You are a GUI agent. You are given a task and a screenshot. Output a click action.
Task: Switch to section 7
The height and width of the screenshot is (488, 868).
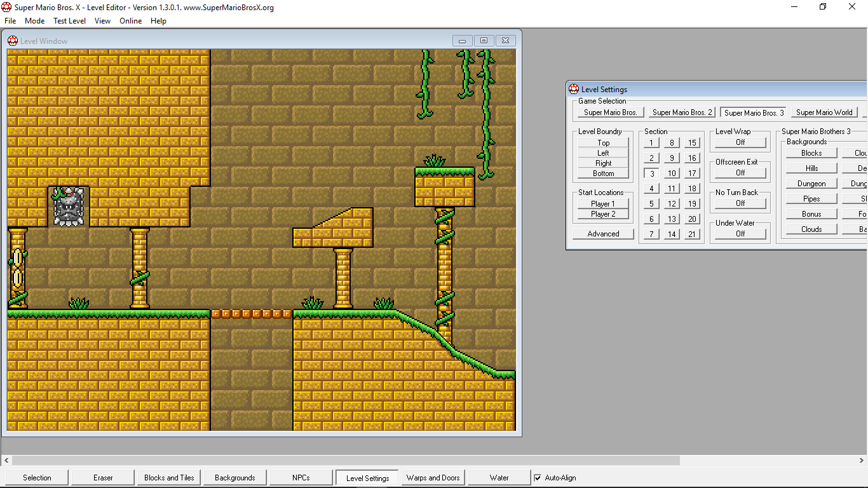(x=651, y=234)
